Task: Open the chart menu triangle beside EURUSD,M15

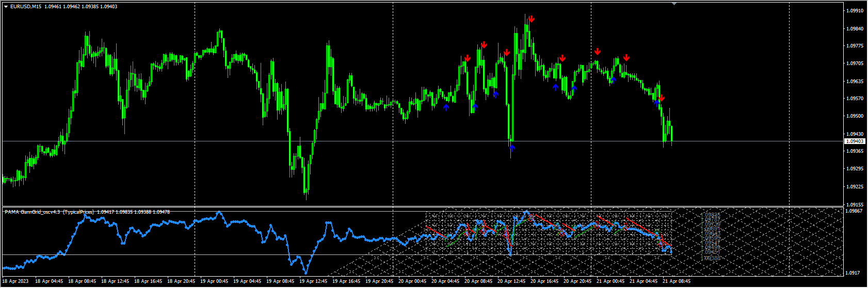Action: coord(6,7)
